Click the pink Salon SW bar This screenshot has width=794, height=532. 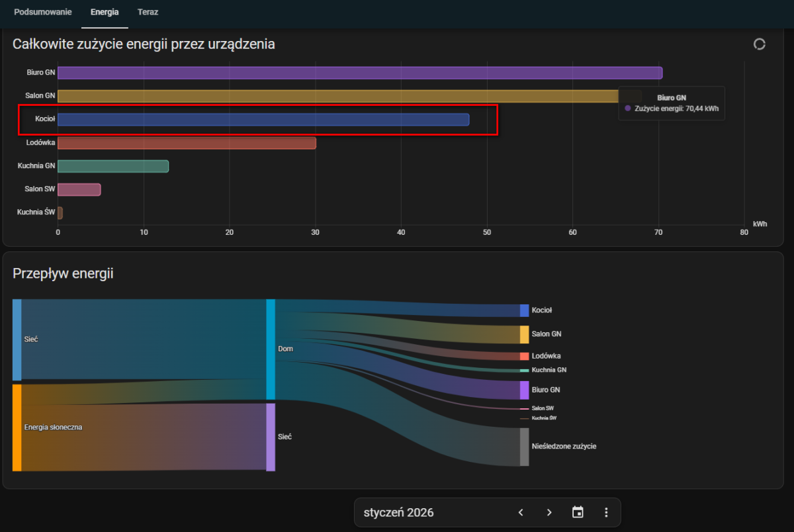pyautogui.click(x=79, y=190)
